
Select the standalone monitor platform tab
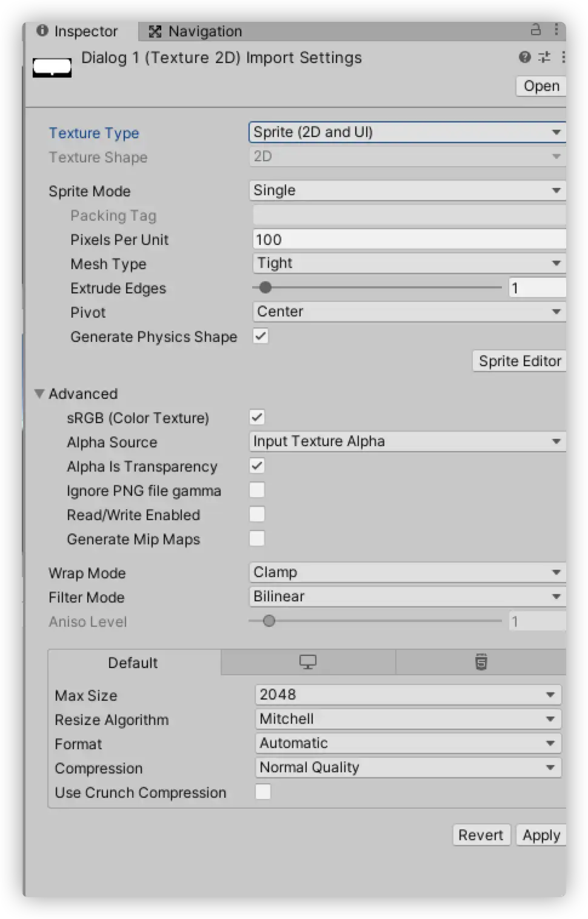(308, 662)
